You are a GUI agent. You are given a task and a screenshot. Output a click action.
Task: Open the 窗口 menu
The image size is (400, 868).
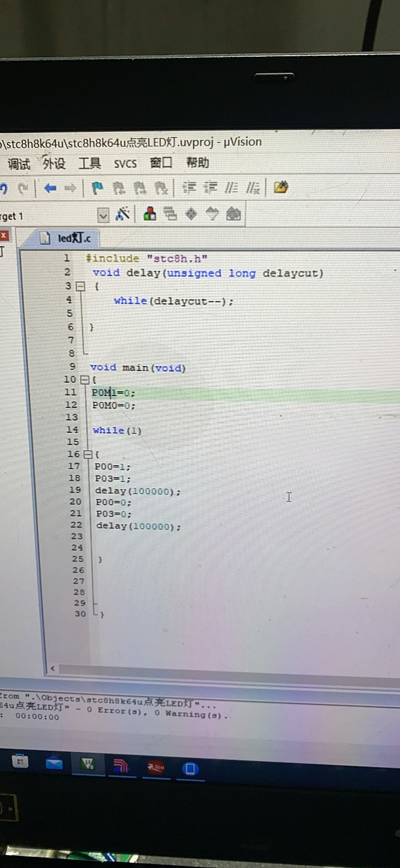(161, 162)
